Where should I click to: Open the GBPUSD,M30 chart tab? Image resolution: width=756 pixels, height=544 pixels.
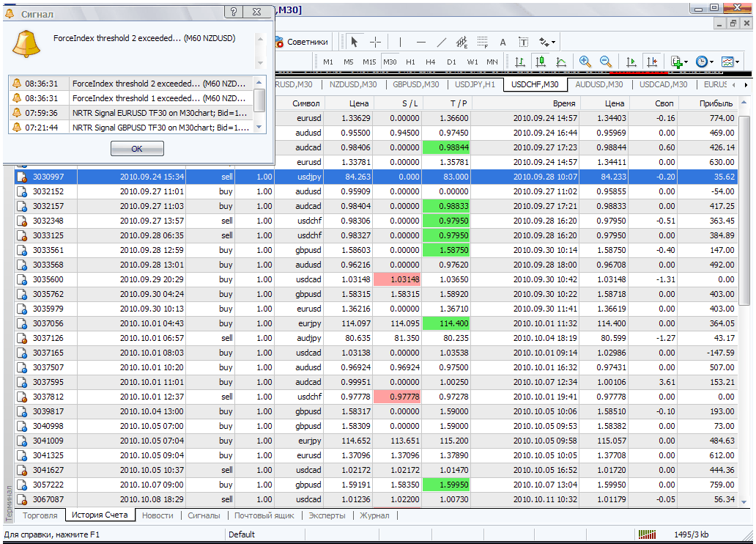[415, 84]
